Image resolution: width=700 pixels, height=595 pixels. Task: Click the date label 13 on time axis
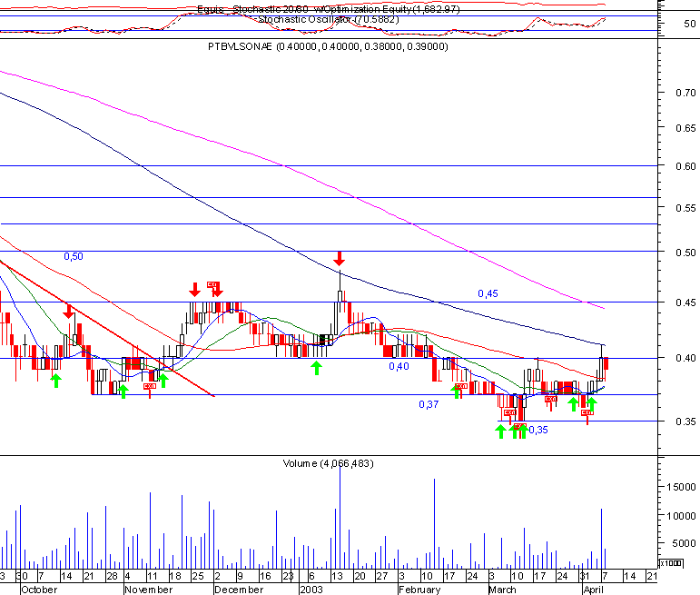[x=337, y=576]
